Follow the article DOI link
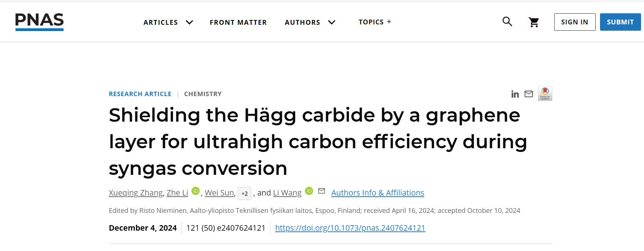 point(350,228)
